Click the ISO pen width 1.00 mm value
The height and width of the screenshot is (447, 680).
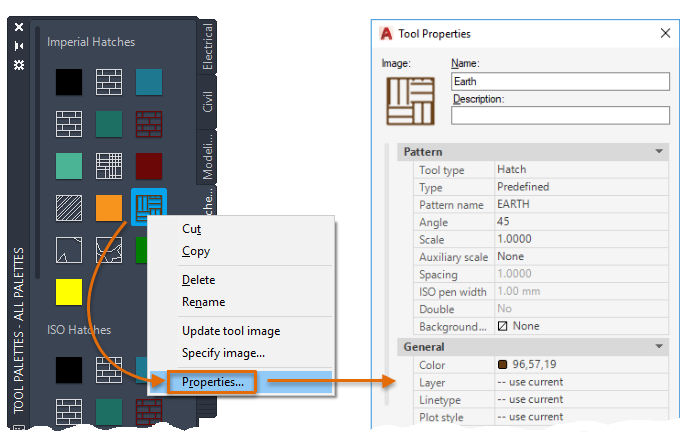tap(581, 291)
